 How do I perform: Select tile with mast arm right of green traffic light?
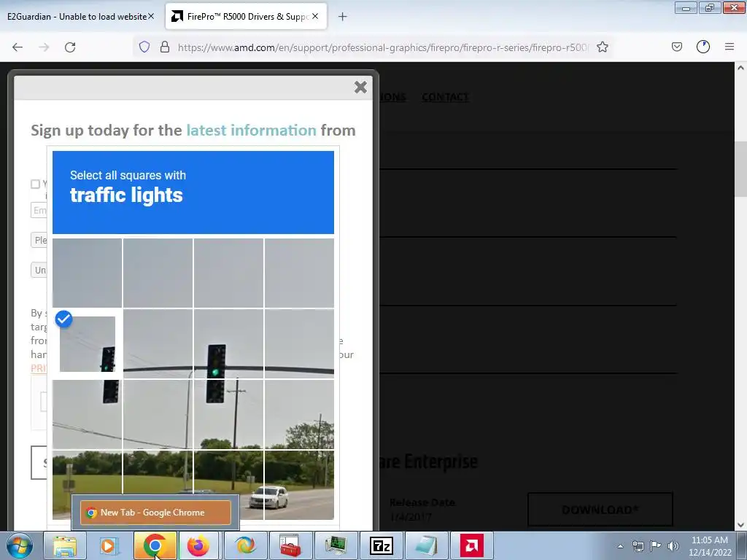[x=299, y=344]
